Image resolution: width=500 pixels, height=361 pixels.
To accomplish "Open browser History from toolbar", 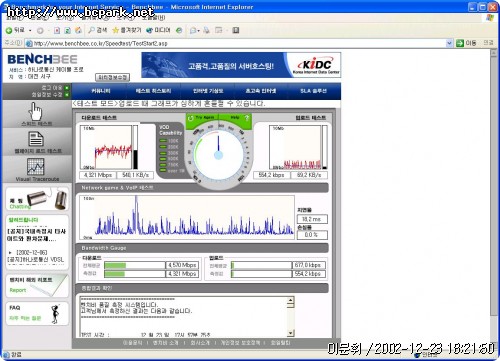I will 179,31.
